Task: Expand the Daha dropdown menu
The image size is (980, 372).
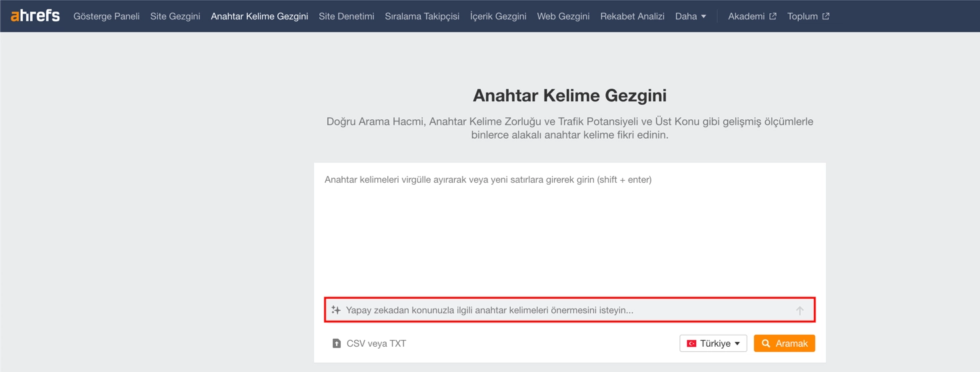Action: coord(691,16)
